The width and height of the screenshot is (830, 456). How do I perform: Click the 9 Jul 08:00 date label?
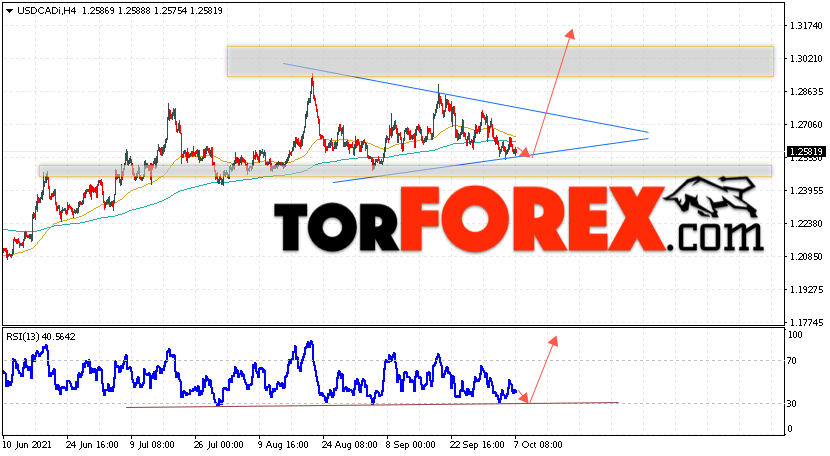pos(153,444)
